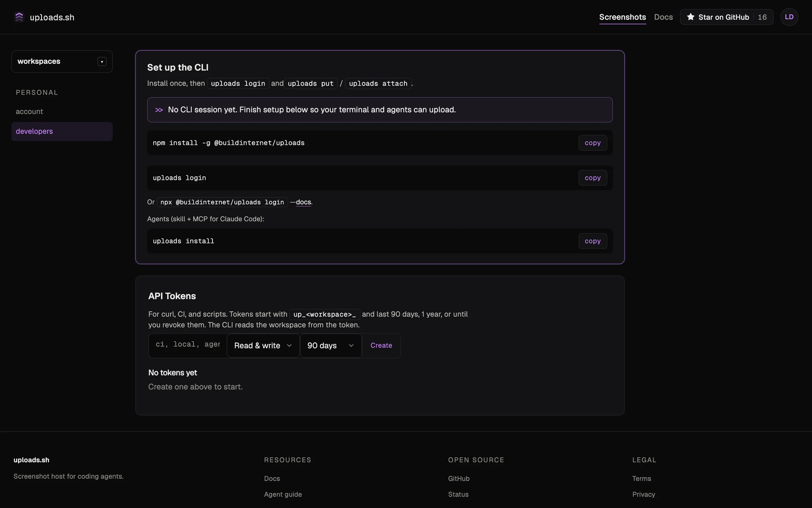Open Docs link in footer Resources
The height and width of the screenshot is (508, 812).
(272, 479)
